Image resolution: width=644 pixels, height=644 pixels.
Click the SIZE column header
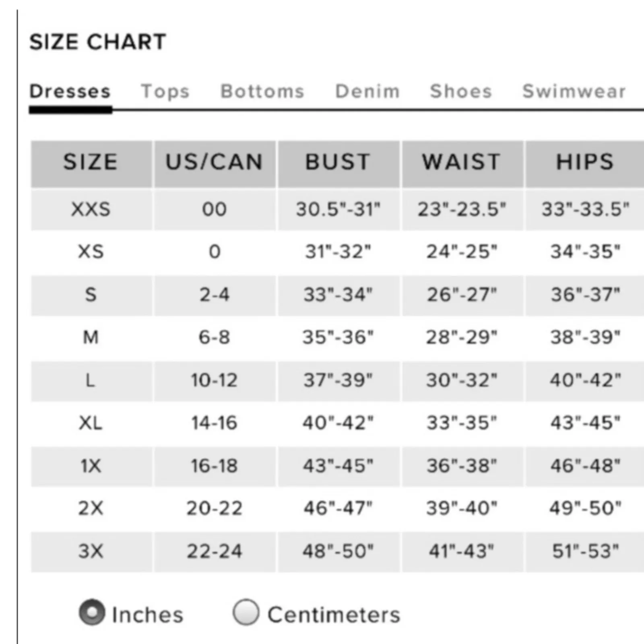click(x=91, y=163)
